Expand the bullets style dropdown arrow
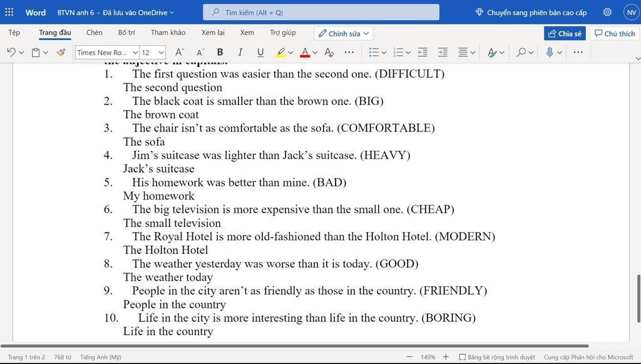Screen dimensions: 641x364 [384, 53]
